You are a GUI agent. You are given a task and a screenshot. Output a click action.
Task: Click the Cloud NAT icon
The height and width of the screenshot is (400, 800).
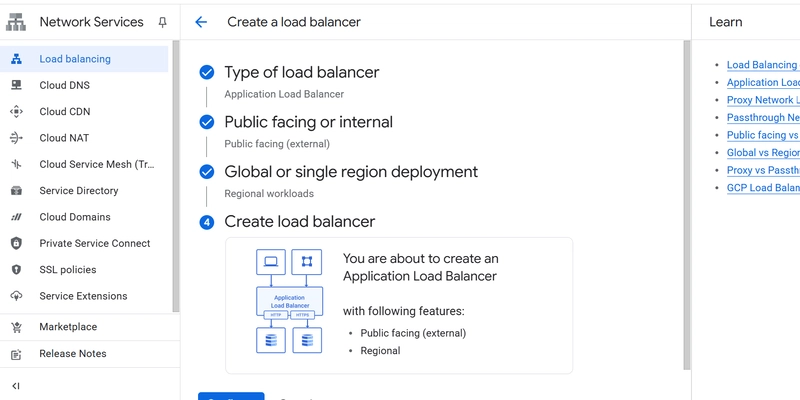tap(16, 138)
